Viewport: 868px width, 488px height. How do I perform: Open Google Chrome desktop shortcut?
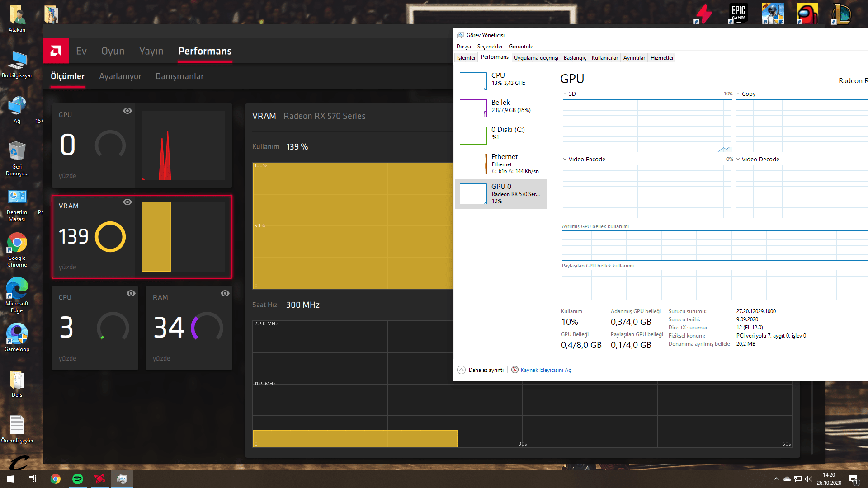(17, 243)
